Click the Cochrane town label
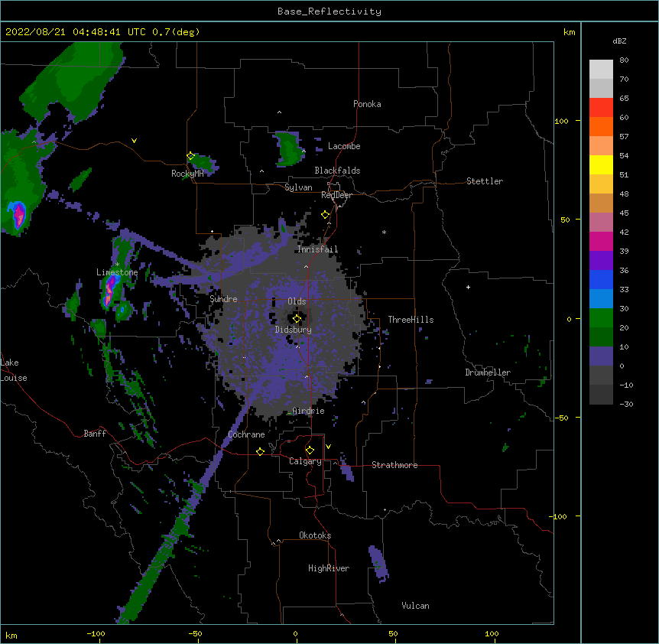The image size is (659, 644). click(246, 434)
